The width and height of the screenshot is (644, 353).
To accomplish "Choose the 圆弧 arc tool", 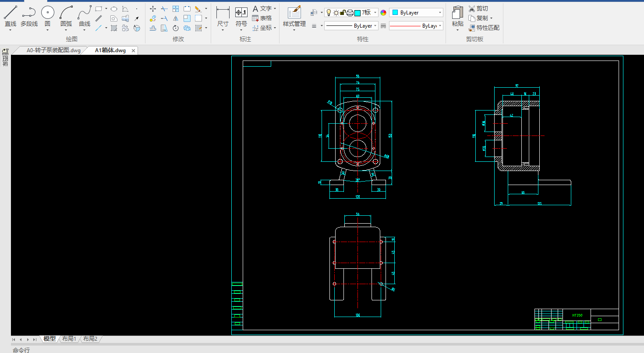I will click(66, 13).
